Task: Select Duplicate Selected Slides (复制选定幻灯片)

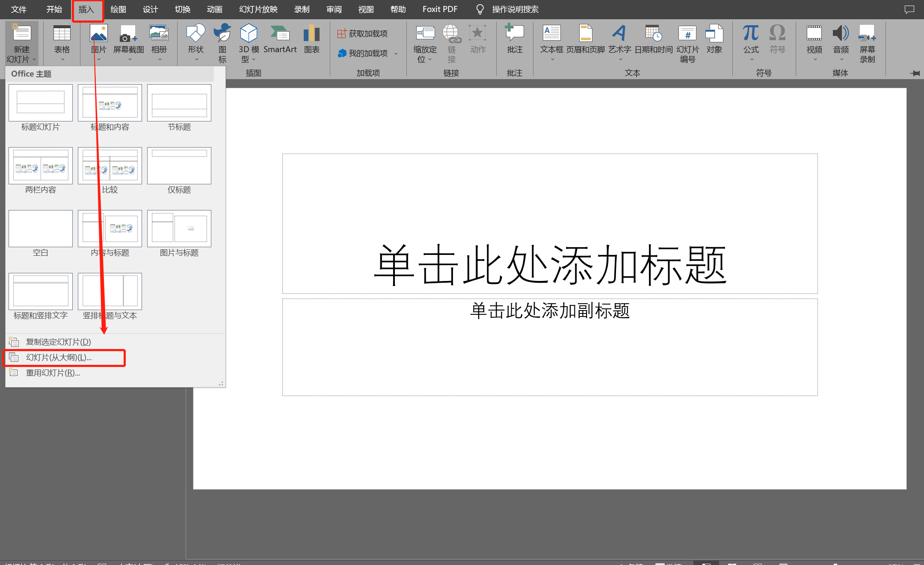Action: [115, 342]
